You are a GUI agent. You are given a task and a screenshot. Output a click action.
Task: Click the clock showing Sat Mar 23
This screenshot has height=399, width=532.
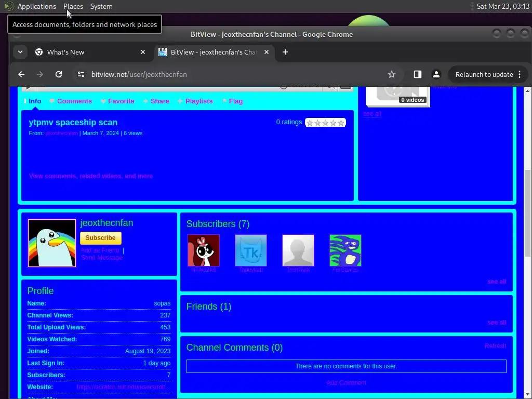(503, 6)
